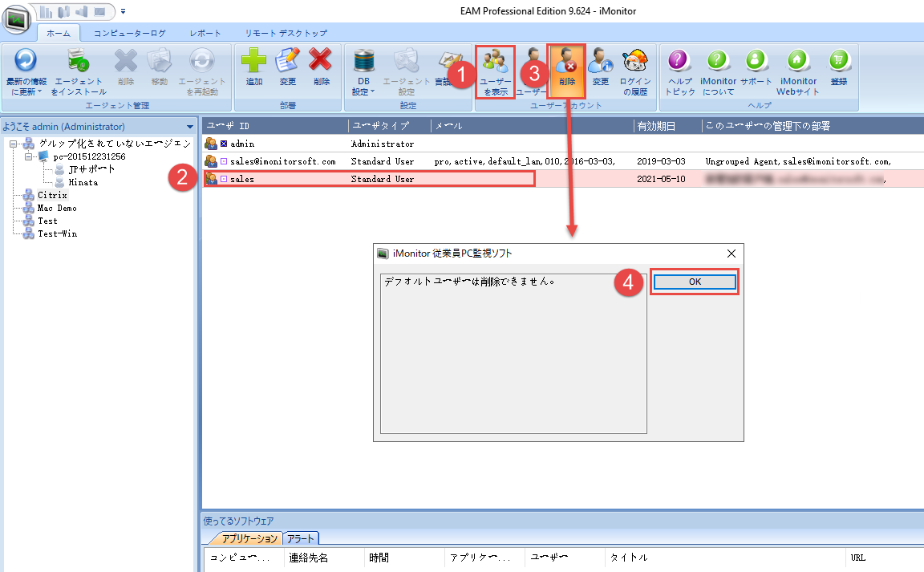Click the 2019-03-03 expiry date cell
Viewport: 924px width, 572px height.
tap(661, 161)
